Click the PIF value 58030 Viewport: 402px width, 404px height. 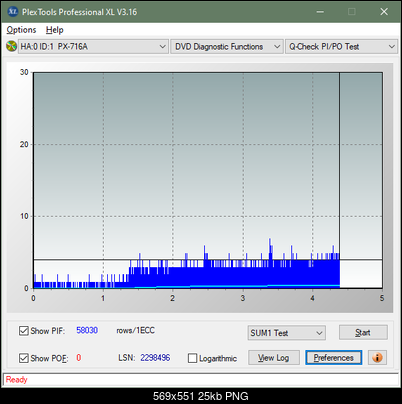(x=87, y=330)
